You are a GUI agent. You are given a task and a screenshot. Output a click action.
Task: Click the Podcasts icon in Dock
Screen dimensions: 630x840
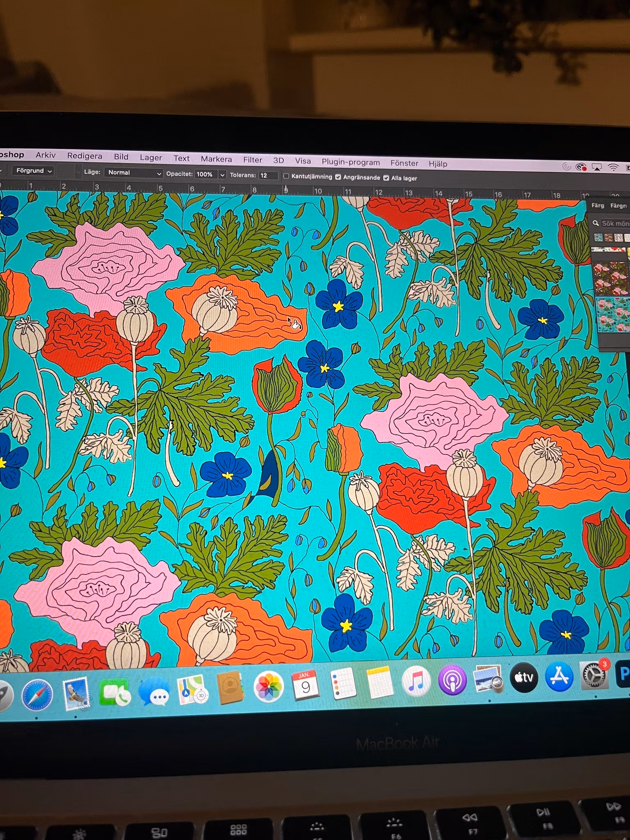pyautogui.click(x=452, y=681)
